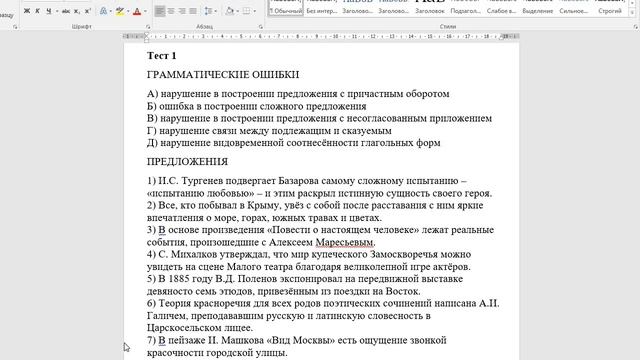640x360 pixels.
Task: Apply the Слабое в... style
Action: click(501, 7)
